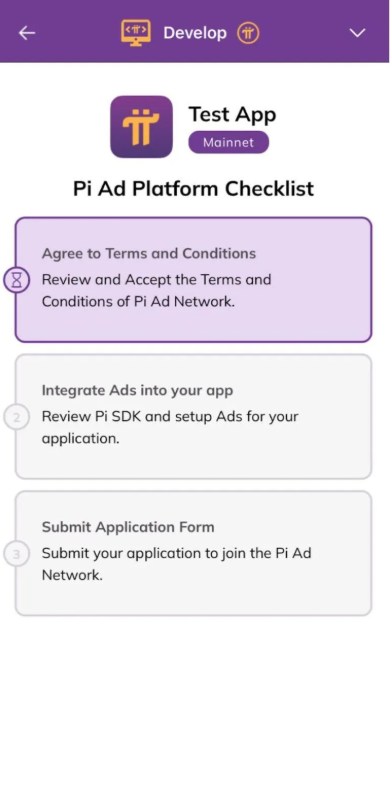Click the Pi Ad Platform Checklist heading
Image resolution: width=390 pixels, height=790 pixels.
pos(193,189)
